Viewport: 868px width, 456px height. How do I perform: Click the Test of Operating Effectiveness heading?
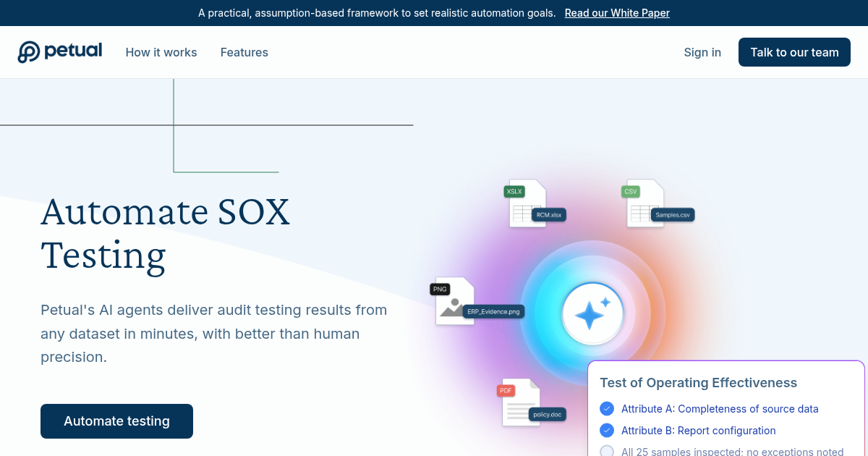[x=699, y=383]
